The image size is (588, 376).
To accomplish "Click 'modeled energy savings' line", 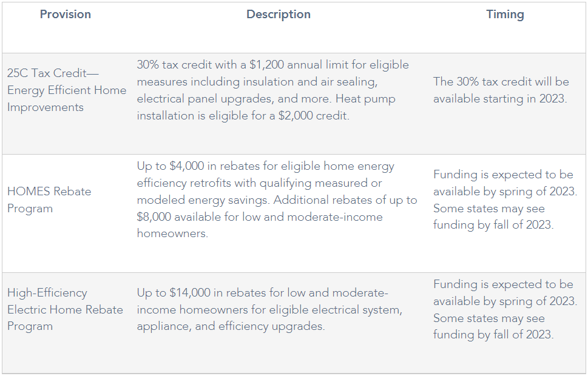I will (x=277, y=200).
